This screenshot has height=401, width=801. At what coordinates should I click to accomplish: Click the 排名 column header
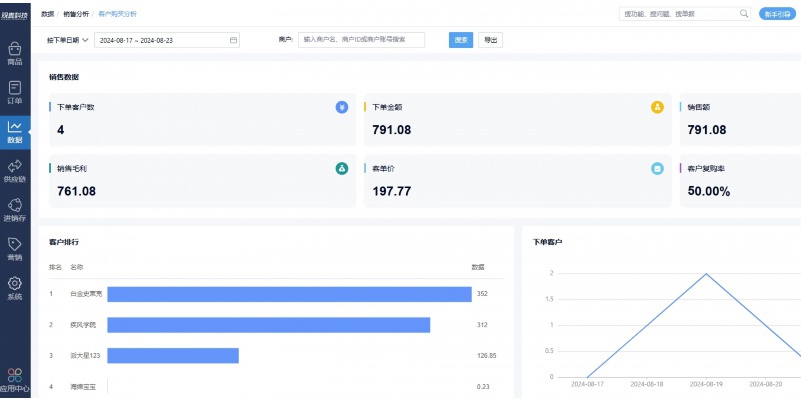55,267
